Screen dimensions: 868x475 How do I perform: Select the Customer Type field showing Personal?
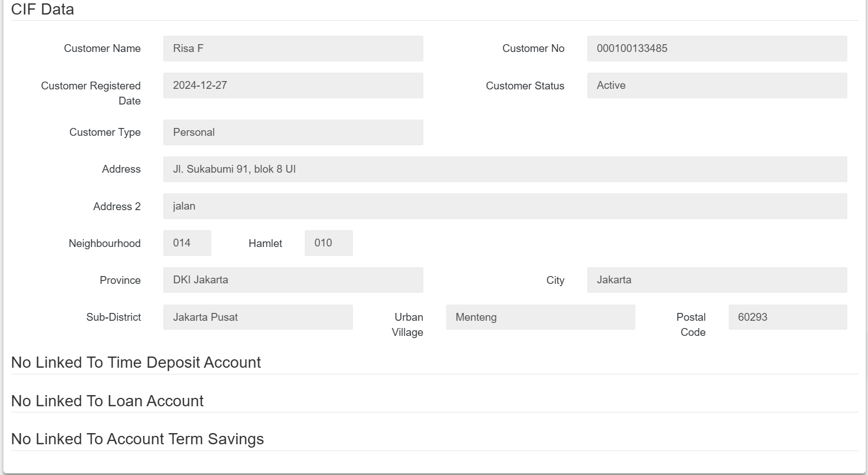point(293,132)
